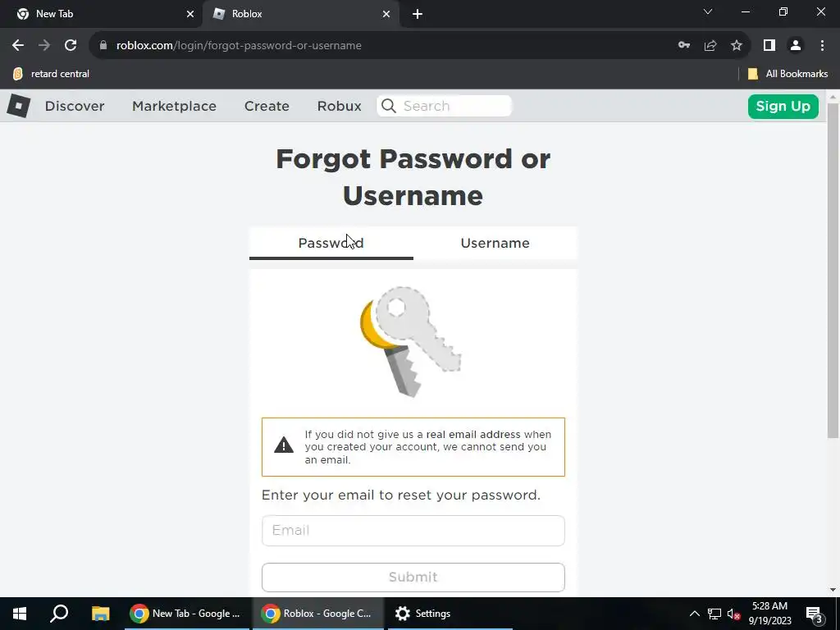
Task: Click the address bar URL
Action: pyautogui.click(x=239, y=46)
